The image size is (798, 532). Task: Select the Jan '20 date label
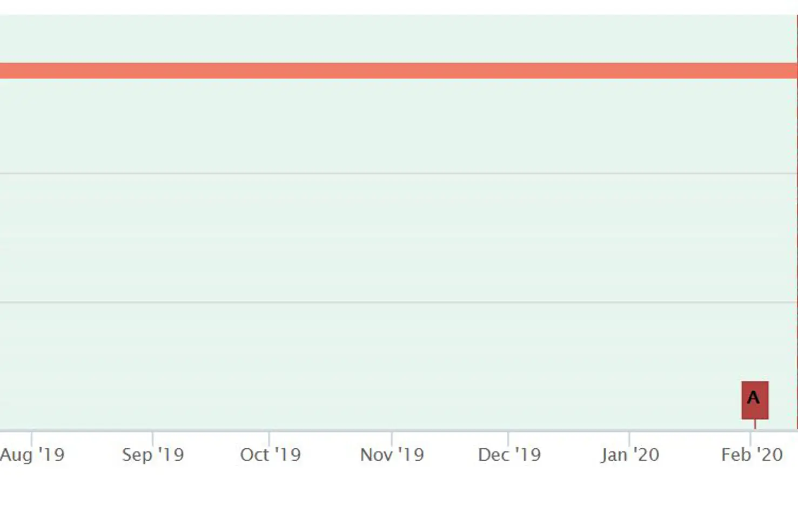tap(629, 455)
